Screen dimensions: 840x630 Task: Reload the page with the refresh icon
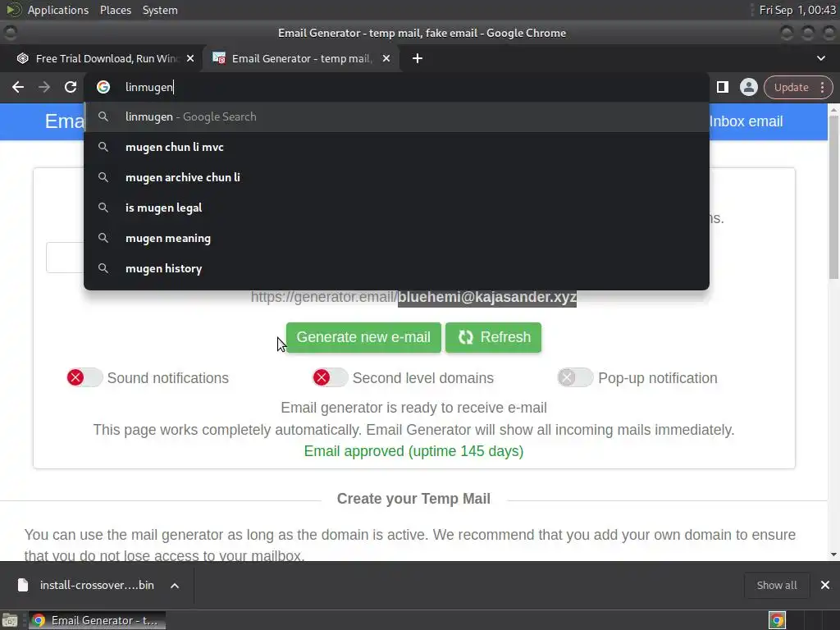71,87
